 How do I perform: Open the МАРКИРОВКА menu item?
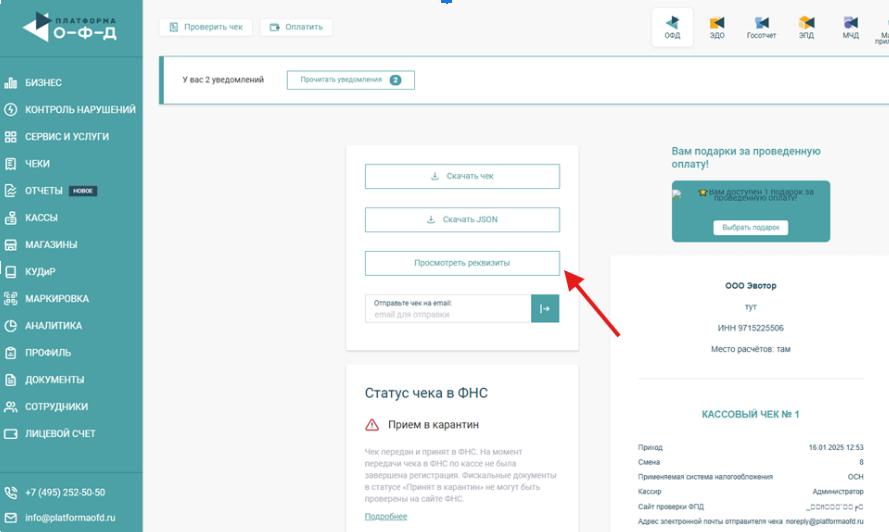[x=57, y=298]
